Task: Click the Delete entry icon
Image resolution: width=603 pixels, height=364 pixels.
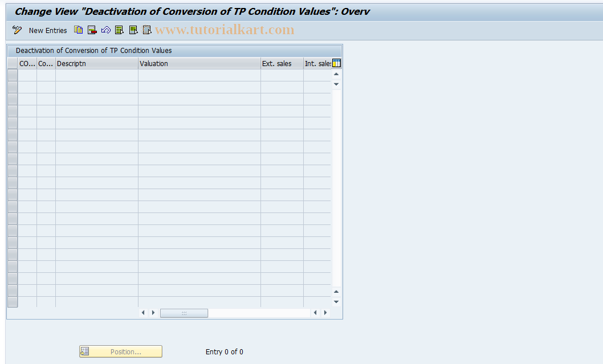Action: tap(92, 30)
